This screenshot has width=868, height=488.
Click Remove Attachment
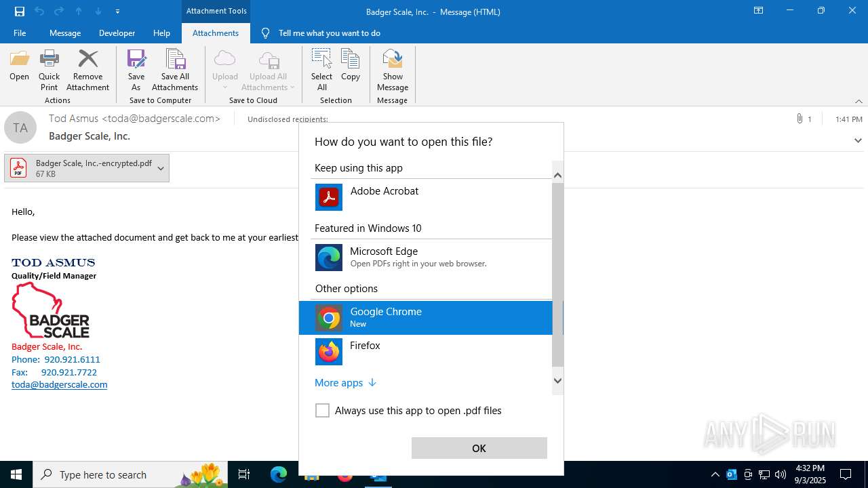(87, 70)
